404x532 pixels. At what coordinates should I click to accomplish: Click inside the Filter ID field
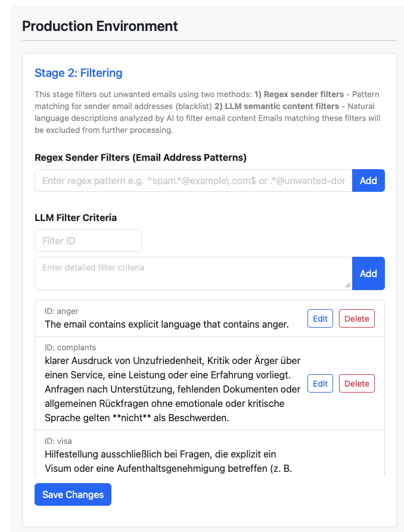[88, 240]
